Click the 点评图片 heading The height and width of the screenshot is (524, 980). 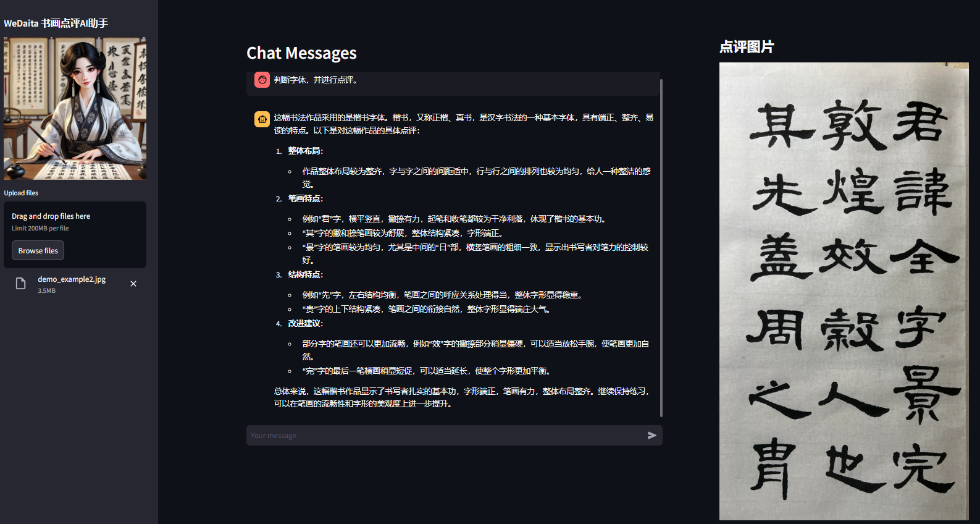click(747, 47)
